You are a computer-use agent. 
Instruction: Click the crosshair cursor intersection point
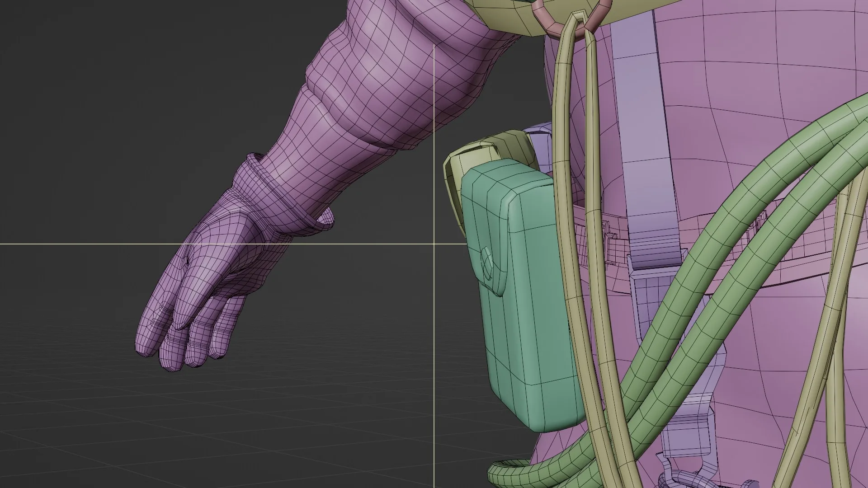[434, 244]
